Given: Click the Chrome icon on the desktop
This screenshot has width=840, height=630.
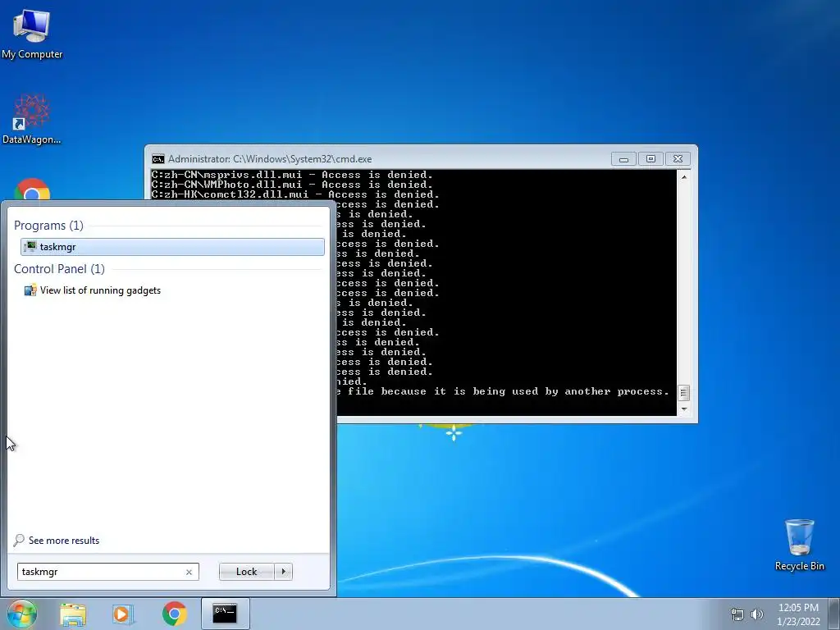Looking at the screenshot, I should pos(32,189).
